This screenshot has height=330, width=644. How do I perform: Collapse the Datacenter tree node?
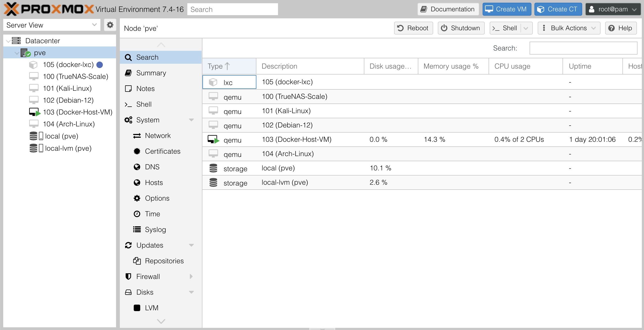(8, 41)
